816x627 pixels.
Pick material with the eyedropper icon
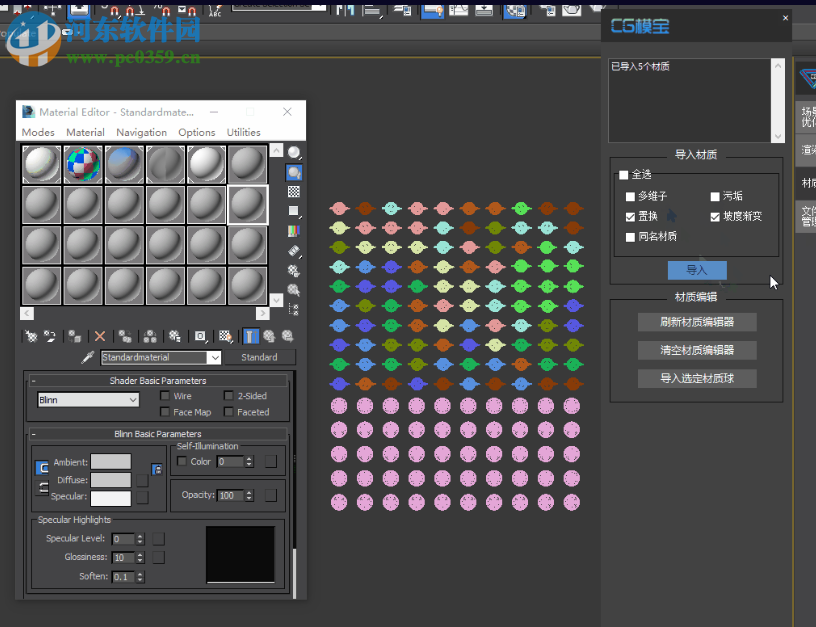point(87,357)
